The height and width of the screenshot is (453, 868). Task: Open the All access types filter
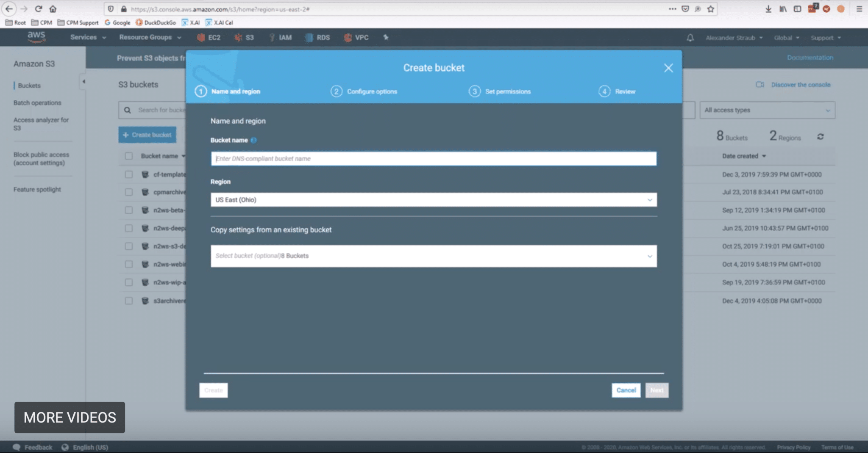(767, 110)
